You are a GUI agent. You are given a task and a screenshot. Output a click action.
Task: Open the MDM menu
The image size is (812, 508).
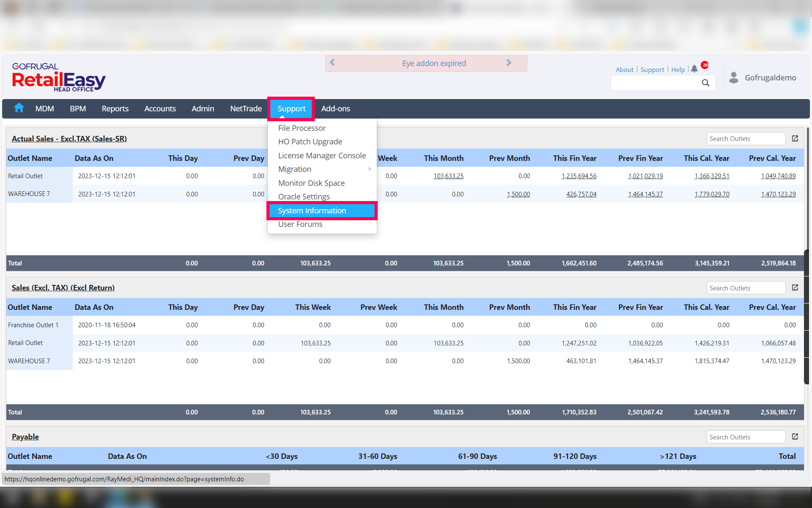pyautogui.click(x=44, y=109)
